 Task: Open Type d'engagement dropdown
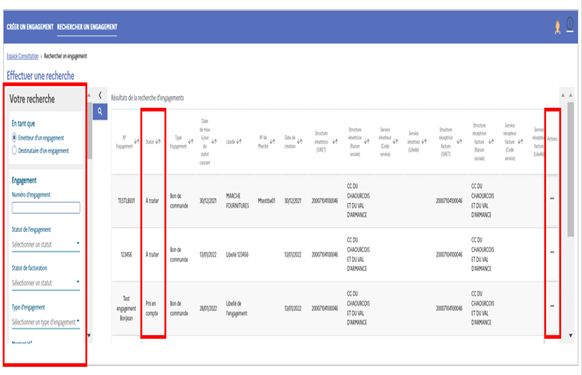pos(46,322)
